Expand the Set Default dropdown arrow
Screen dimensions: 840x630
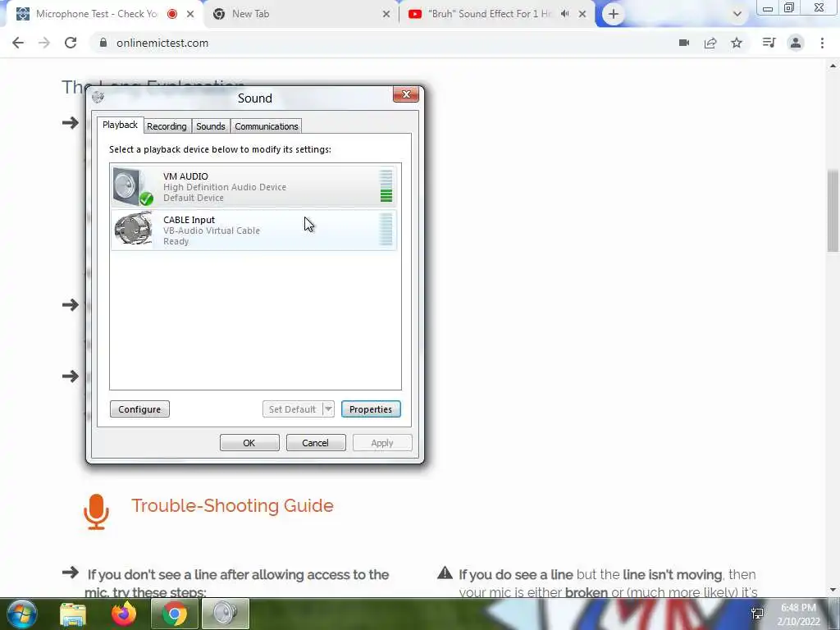tap(328, 409)
